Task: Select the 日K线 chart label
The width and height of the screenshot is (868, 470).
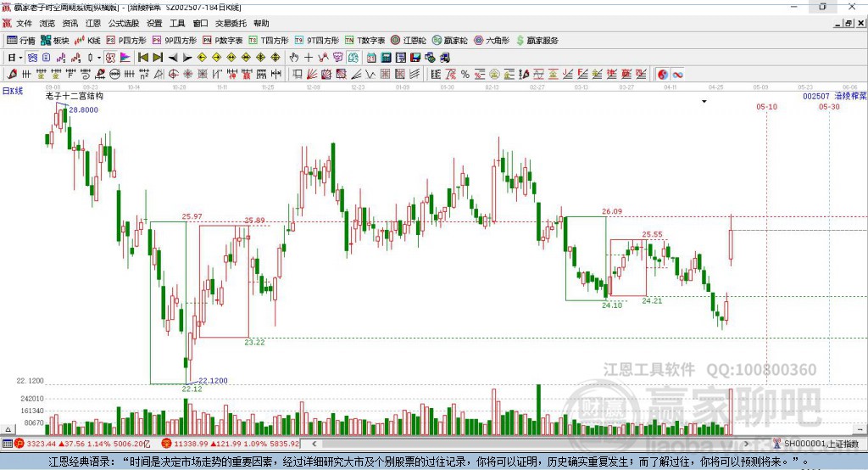Action: tap(13, 91)
